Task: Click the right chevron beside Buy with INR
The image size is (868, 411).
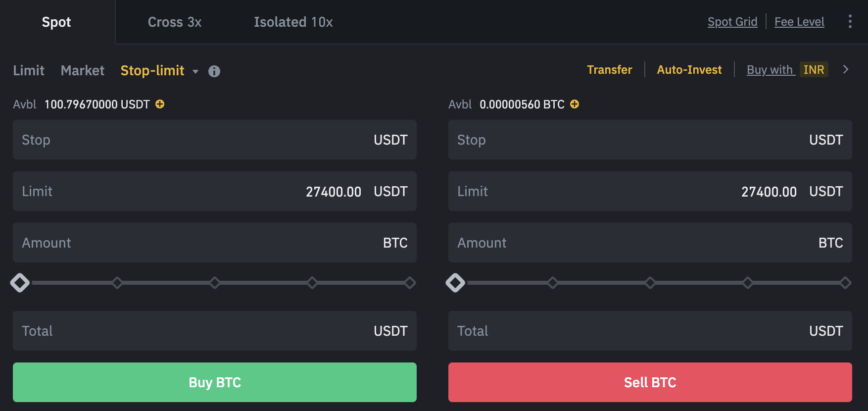Action: pos(846,70)
